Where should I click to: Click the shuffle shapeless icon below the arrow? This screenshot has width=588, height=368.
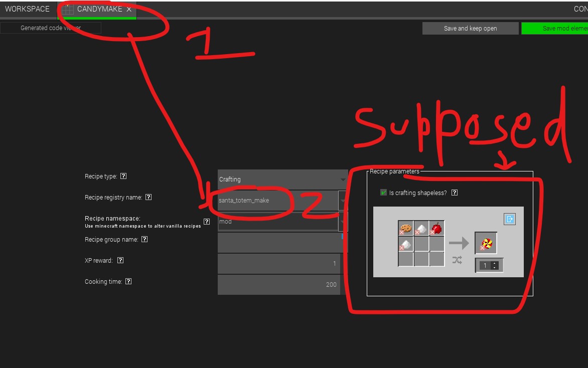(457, 260)
